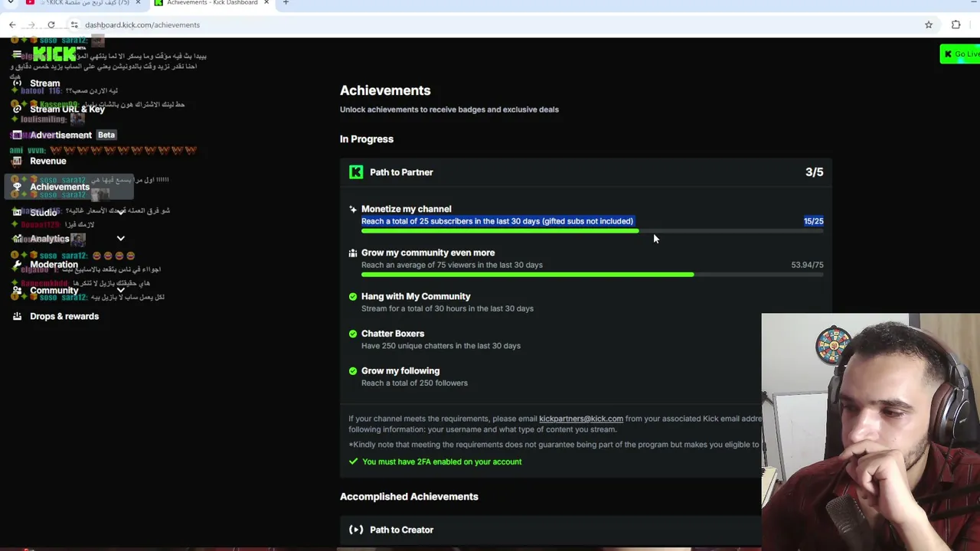This screenshot has height=551, width=980.
Task: Click the kickpartners@kick.com email link
Action: 581,419
